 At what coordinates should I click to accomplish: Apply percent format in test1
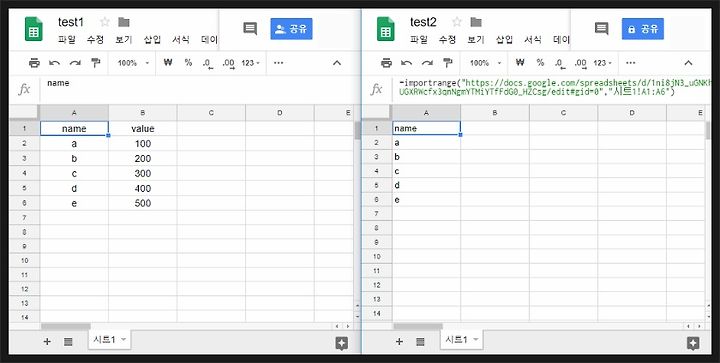point(188,62)
